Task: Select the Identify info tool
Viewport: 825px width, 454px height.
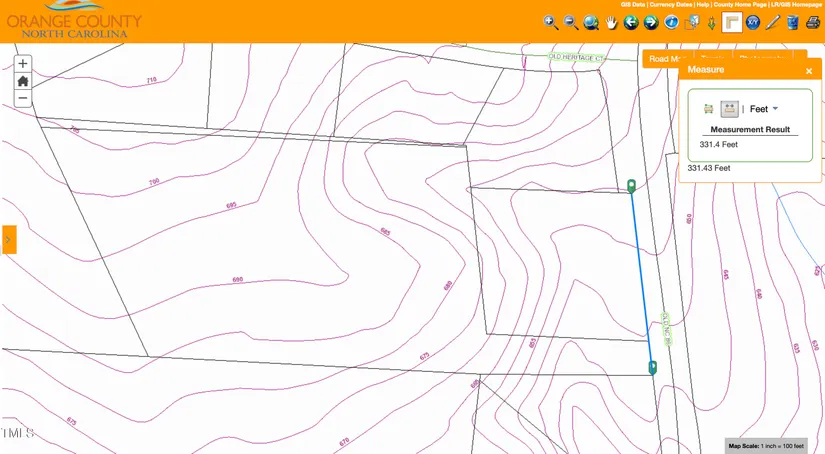Action: [x=671, y=22]
